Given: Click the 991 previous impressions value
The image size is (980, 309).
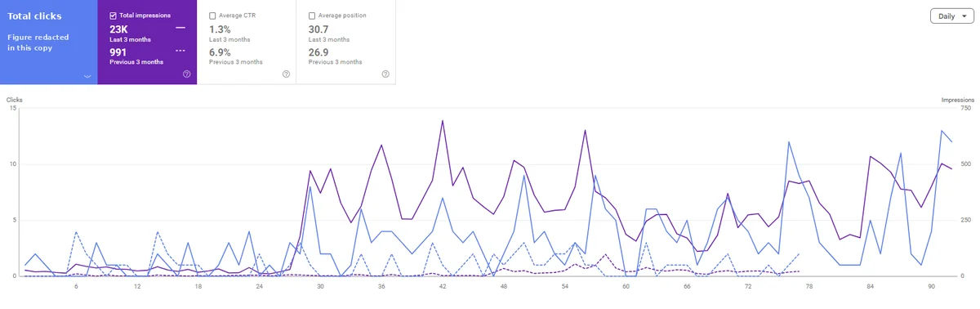Looking at the screenshot, I should (x=118, y=51).
